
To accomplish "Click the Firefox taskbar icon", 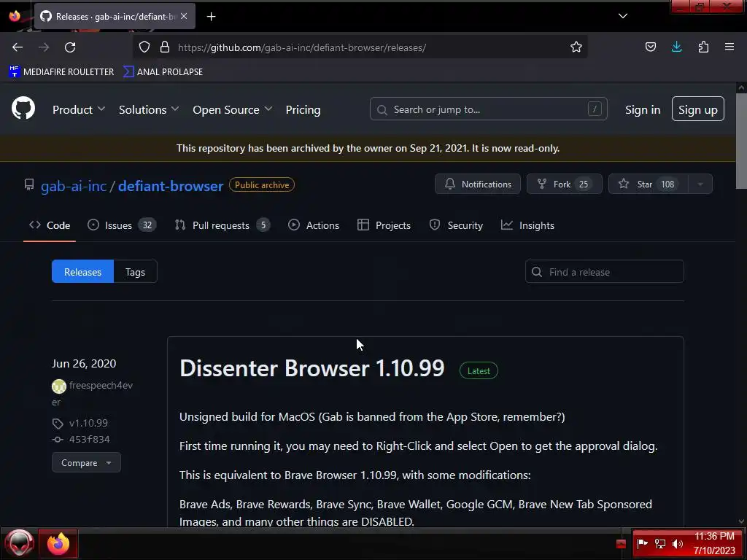I will click(x=58, y=543).
